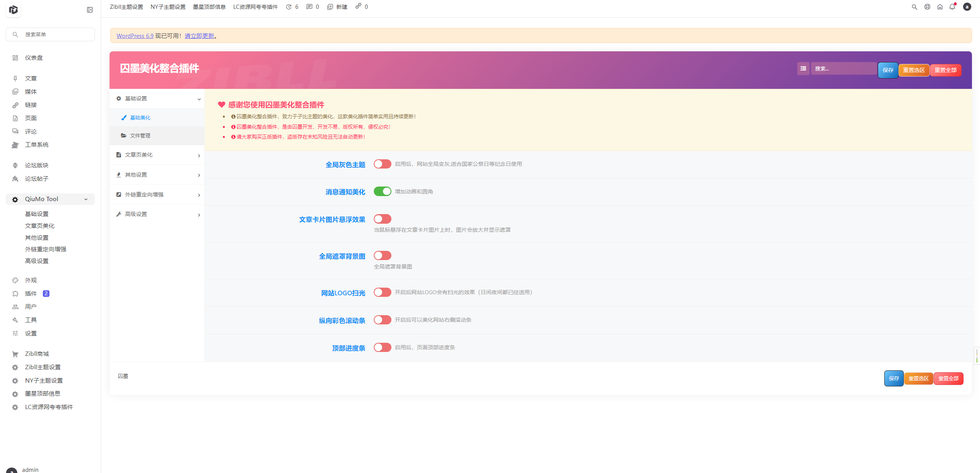Viewport: 980px width, 473px height.
Task: Click the 请立即更新 link
Action: pos(199,36)
